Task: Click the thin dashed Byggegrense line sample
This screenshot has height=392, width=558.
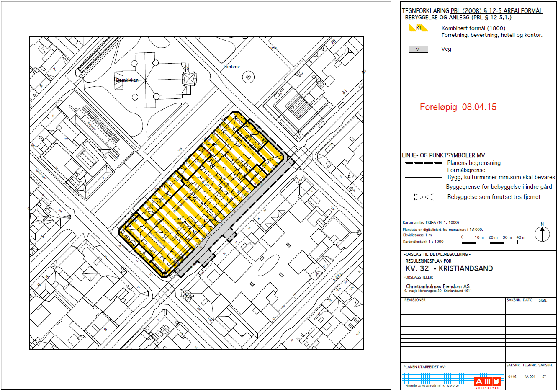Action: tap(422, 187)
